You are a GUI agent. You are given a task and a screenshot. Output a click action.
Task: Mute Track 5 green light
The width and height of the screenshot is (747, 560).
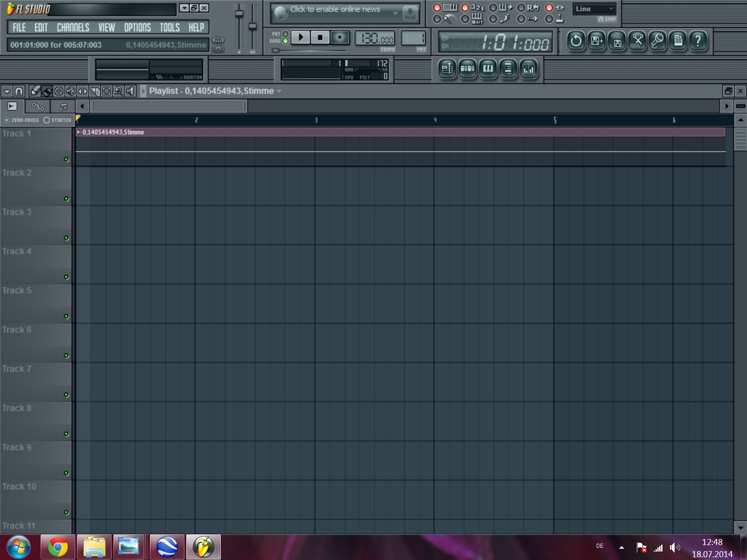[66, 316]
